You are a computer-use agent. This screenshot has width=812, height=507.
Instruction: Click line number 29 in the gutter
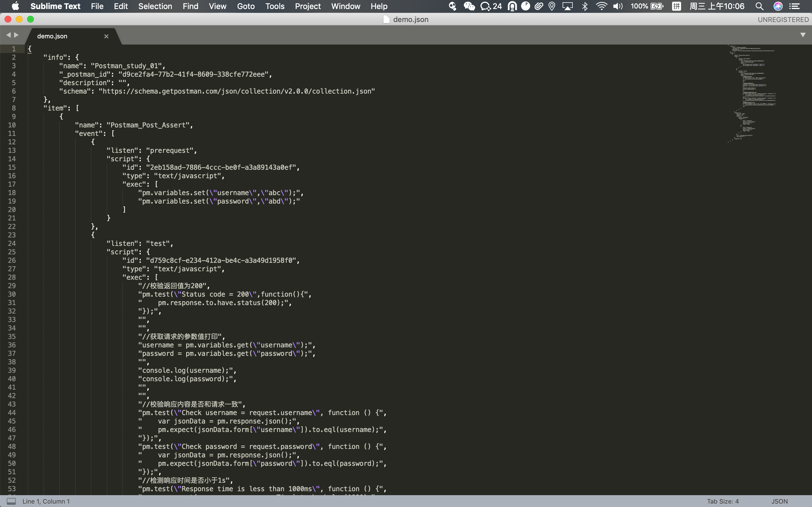[12, 286]
